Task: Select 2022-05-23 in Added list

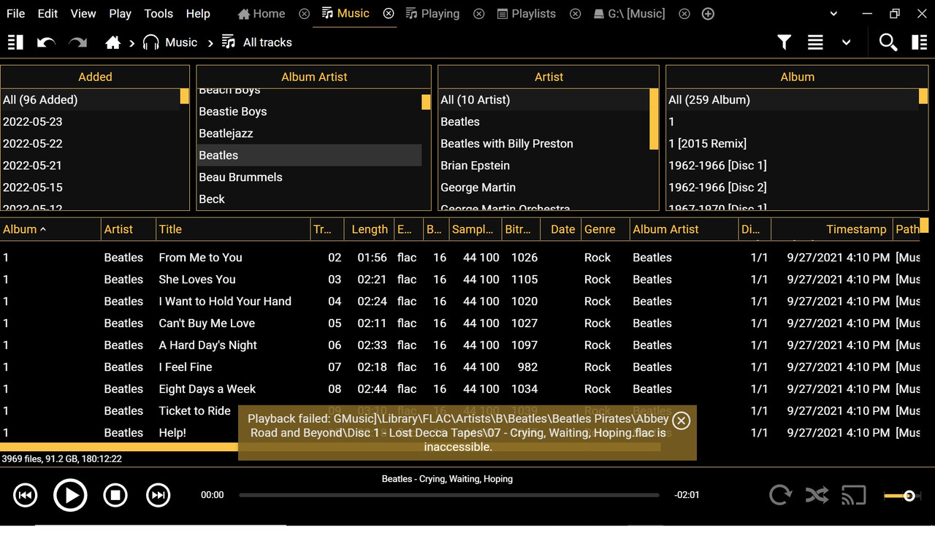Action: [x=91, y=122]
